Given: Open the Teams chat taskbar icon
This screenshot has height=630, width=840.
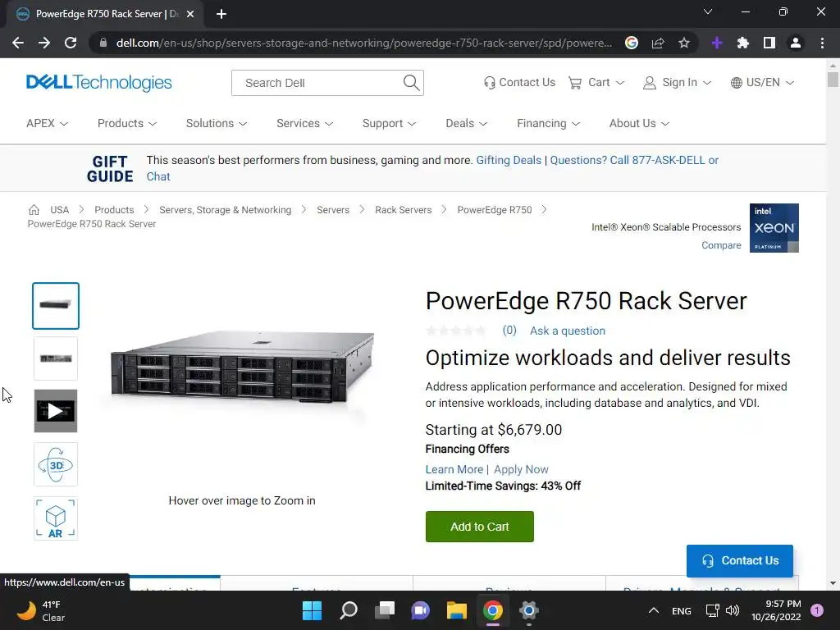Looking at the screenshot, I should pos(421,610).
